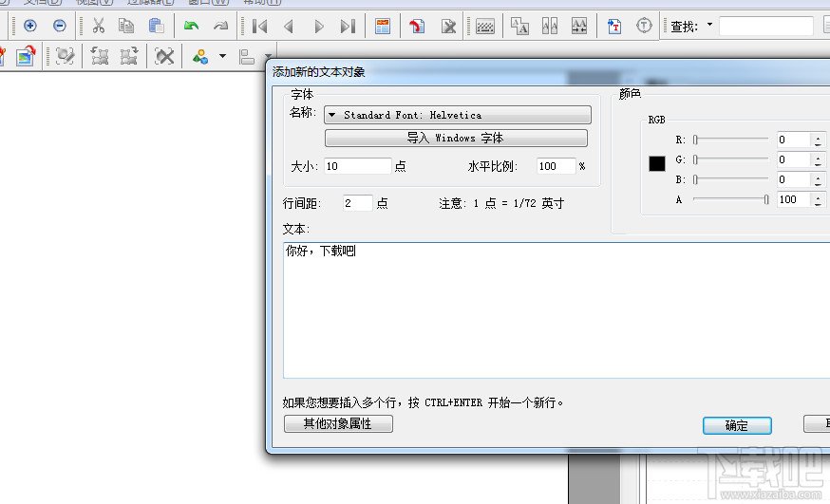Click the 水平比例 percentage field
Image resolution: width=830 pixels, height=504 pixels.
(556, 166)
